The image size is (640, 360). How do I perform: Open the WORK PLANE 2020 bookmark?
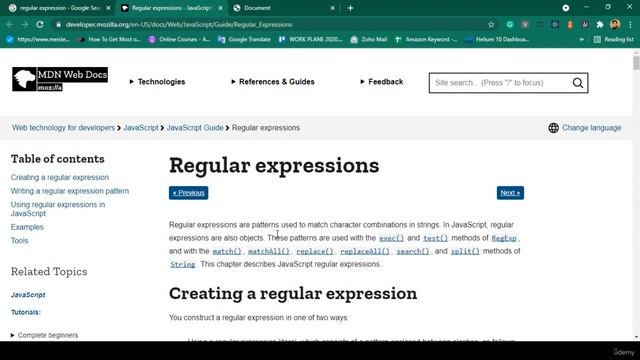[311, 39]
